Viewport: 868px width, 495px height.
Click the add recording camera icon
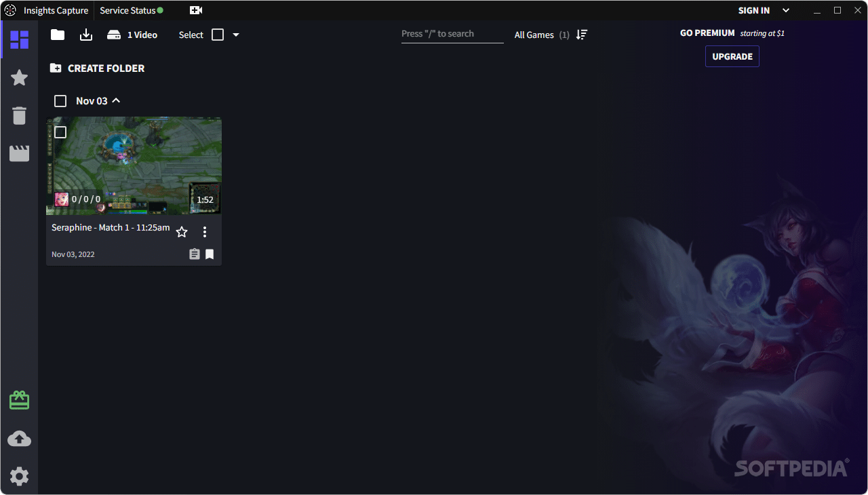coord(196,10)
